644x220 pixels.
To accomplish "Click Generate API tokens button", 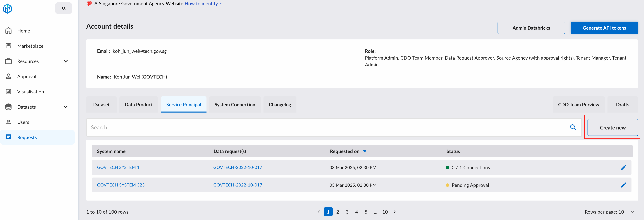I will (604, 28).
